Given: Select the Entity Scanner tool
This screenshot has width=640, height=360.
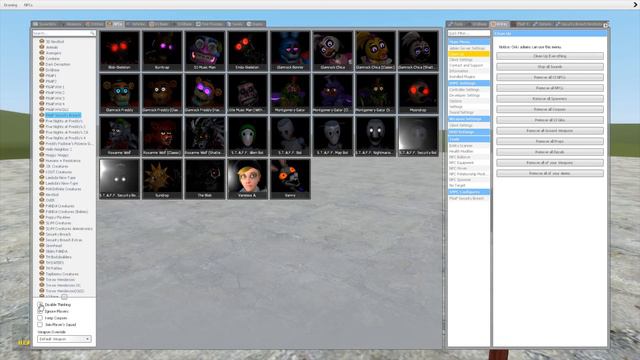Looking at the screenshot, I should [x=469, y=146].
